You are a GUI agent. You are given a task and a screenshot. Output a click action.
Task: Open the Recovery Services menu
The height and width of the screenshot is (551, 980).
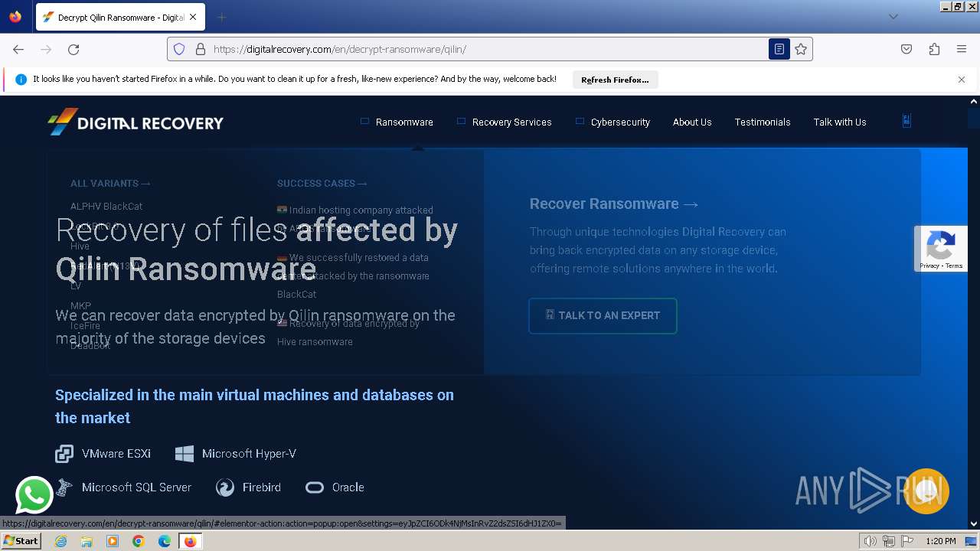(x=511, y=122)
